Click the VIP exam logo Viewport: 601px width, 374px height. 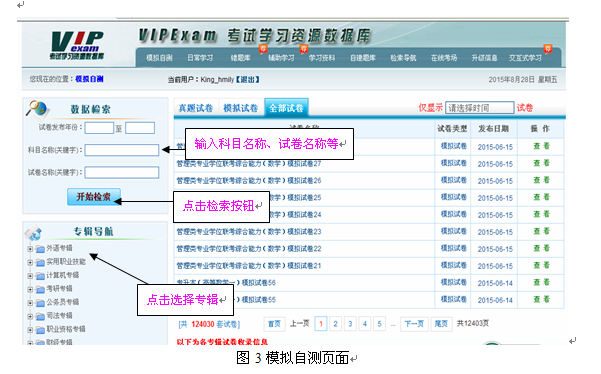[77, 45]
